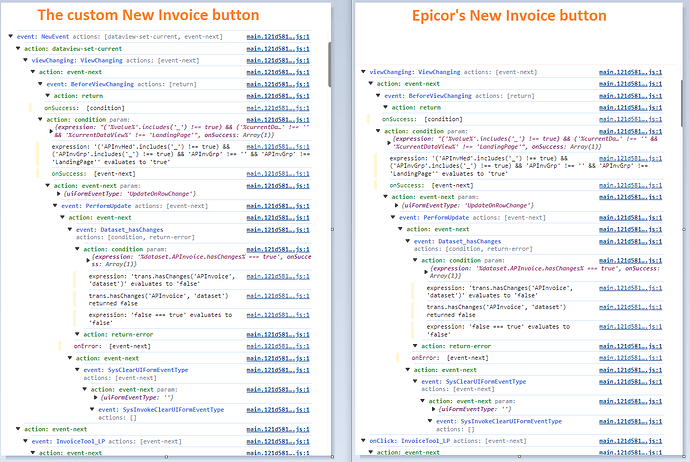Collapse BeforeViewChanging event in custom button panel
Image resolution: width=690 pixels, height=462 pixels.
point(40,84)
